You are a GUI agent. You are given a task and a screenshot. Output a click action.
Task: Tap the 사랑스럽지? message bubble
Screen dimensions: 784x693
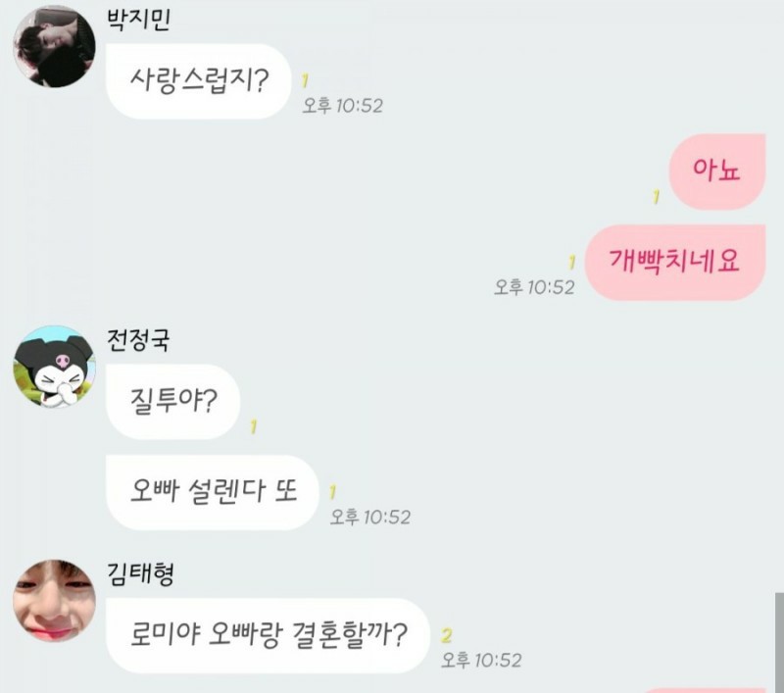coord(199,81)
